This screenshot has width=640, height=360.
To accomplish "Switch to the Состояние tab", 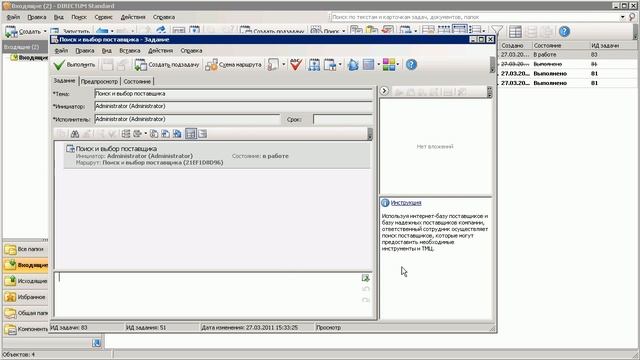I will coord(137,81).
